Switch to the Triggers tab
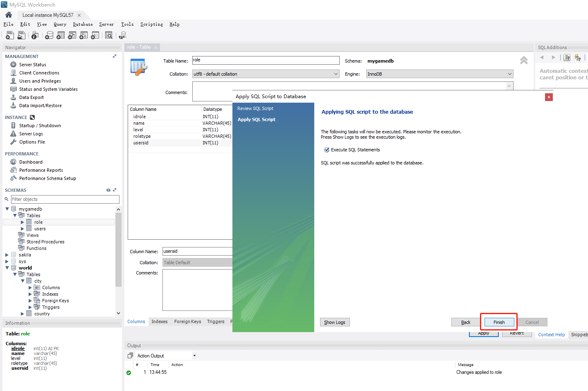 (216, 321)
